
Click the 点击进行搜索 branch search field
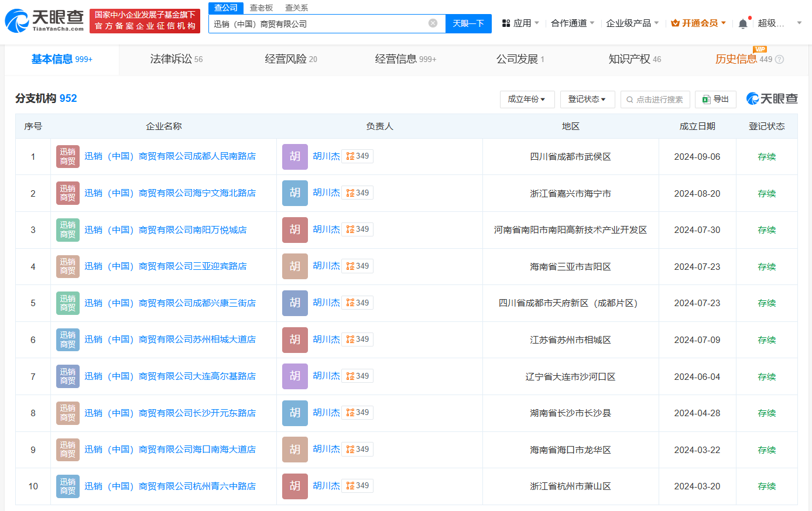tap(655, 99)
